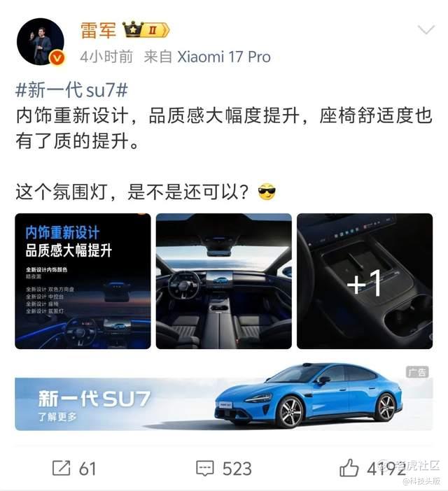
Task: Tap the blue SU7 car image
Action: point(309,396)
